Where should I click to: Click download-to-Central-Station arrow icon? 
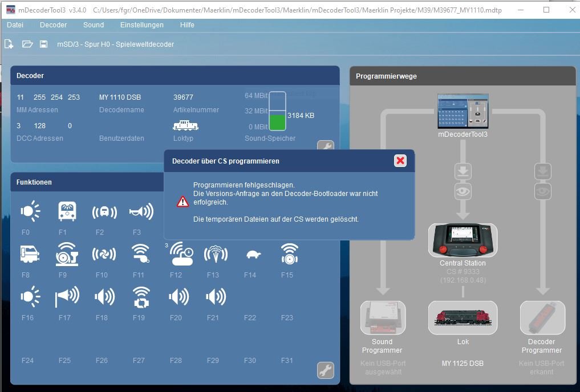coord(463,172)
